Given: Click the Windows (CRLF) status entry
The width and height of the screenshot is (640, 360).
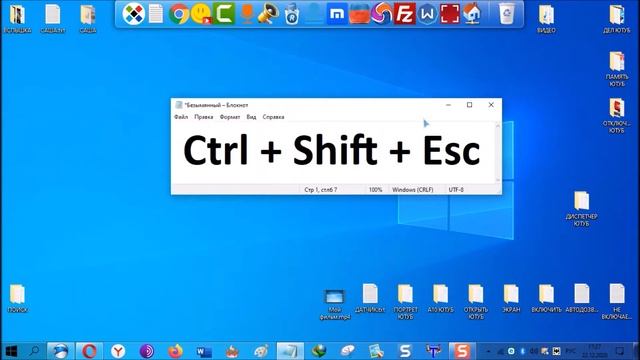Looking at the screenshot, I should pos(413,189).
